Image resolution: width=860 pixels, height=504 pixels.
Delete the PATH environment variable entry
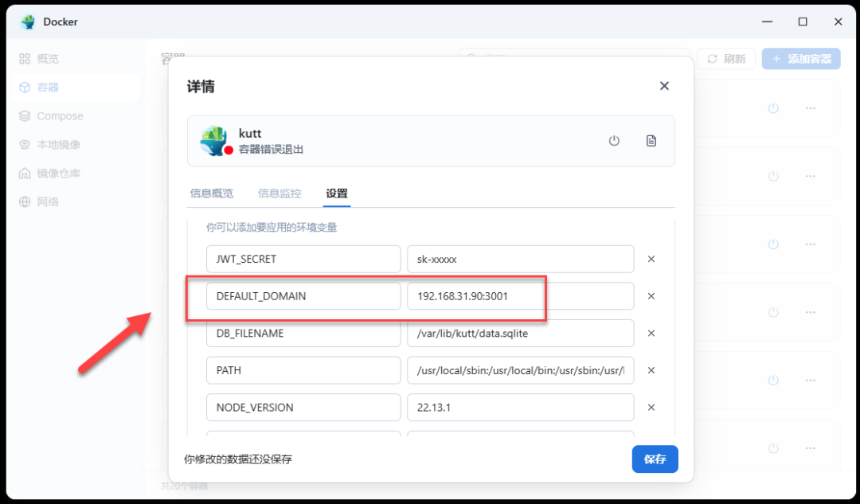pos(651,370)
